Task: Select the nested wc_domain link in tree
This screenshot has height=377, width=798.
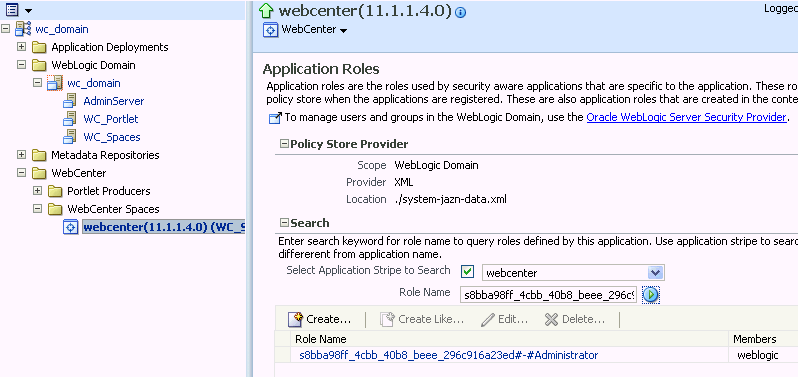Action: tap(94, 83)
